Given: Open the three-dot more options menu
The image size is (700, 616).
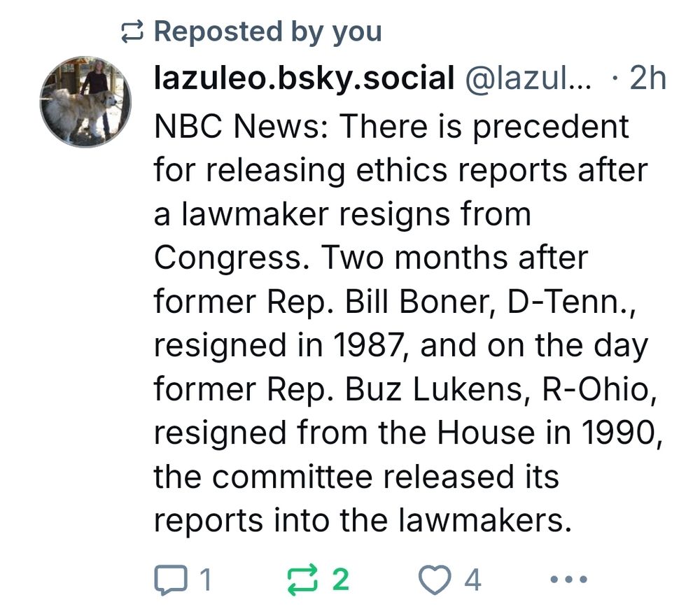Looking at the screenshot, I should 568,580.
